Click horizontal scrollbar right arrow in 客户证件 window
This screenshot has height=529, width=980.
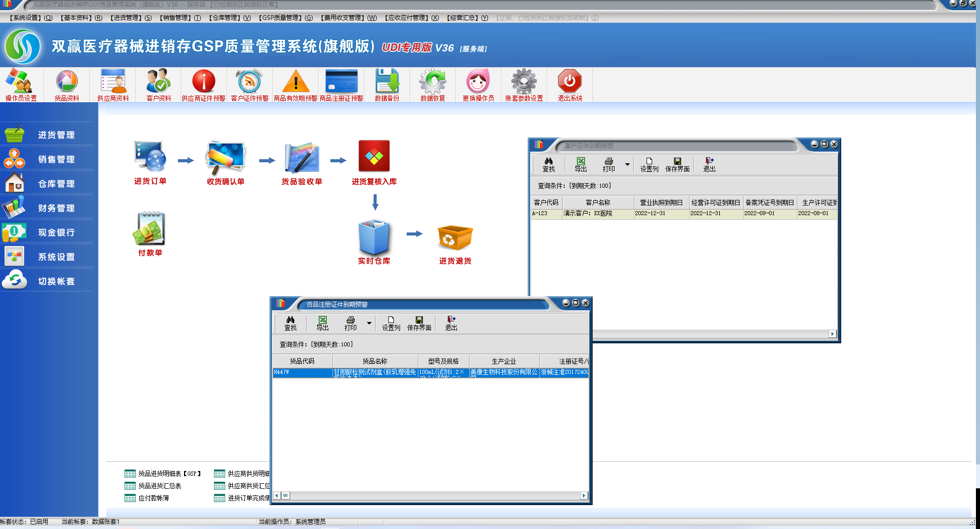point(832,334)
